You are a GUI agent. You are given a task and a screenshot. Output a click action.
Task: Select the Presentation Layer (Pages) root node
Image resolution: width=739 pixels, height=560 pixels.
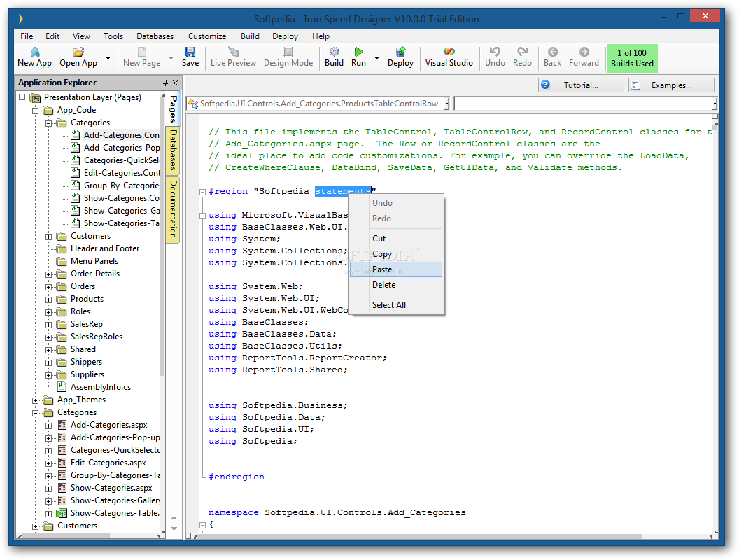92,97
